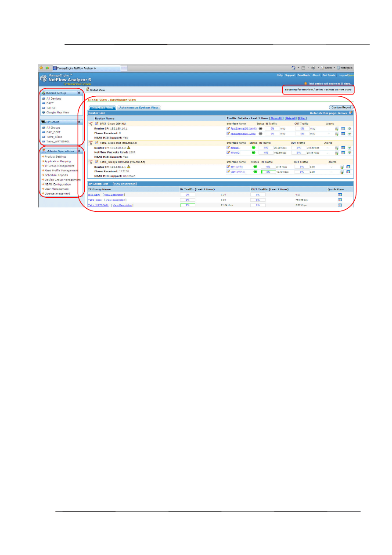The image size is (392, 555).
Task: Click the router tree icon for Tatrz_Cisco 2651
Action: point(90,143)
